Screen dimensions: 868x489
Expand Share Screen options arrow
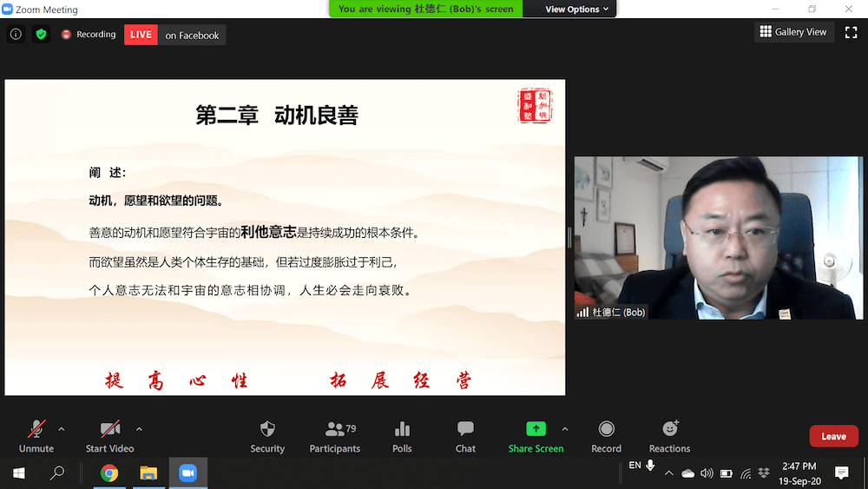coord(565,429)
